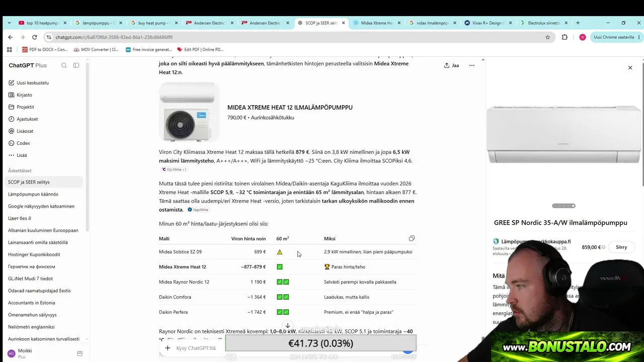644x362 pixels.
Task: Open a new browser tab
Action: [x=578, y=23]
